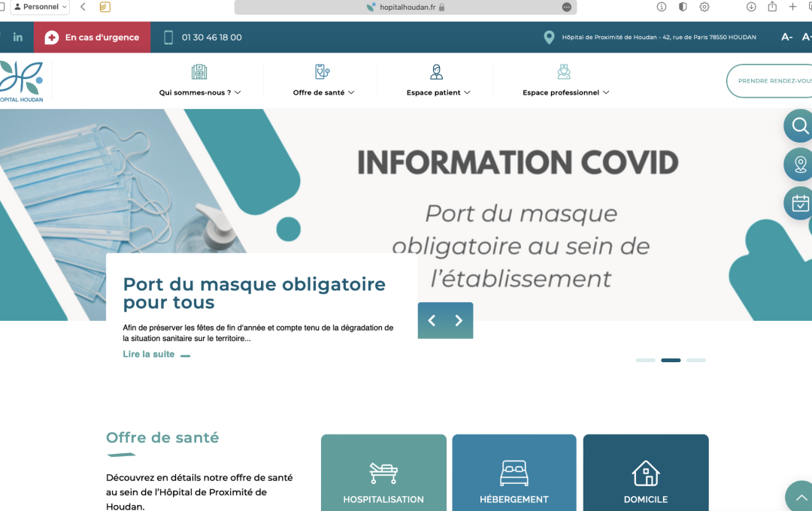
Task: Open the map location floating button
Action: (799, 165)
